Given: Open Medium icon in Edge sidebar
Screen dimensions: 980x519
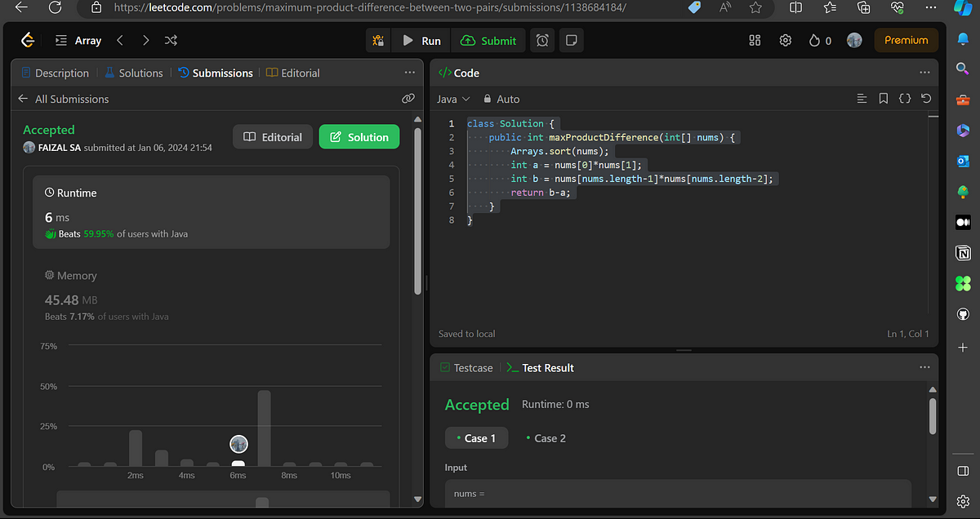Looking at the screenshot, I should (x=963, y=222).
